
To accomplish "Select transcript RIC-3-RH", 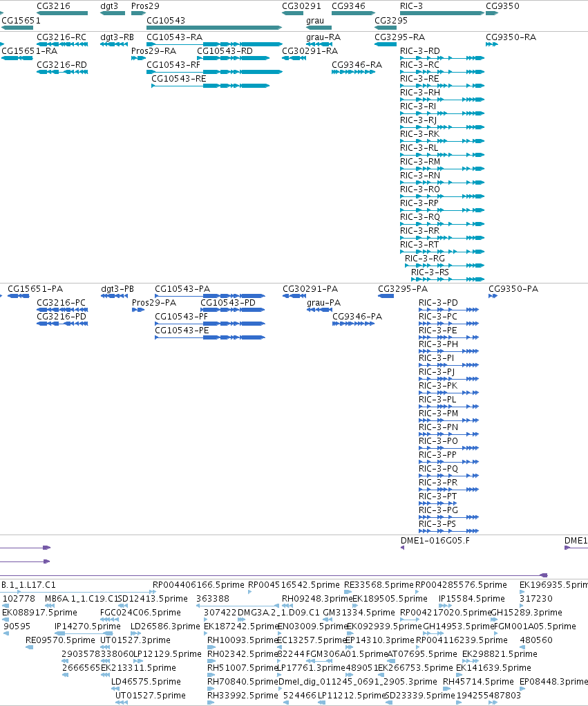I will tap(420, 93).
